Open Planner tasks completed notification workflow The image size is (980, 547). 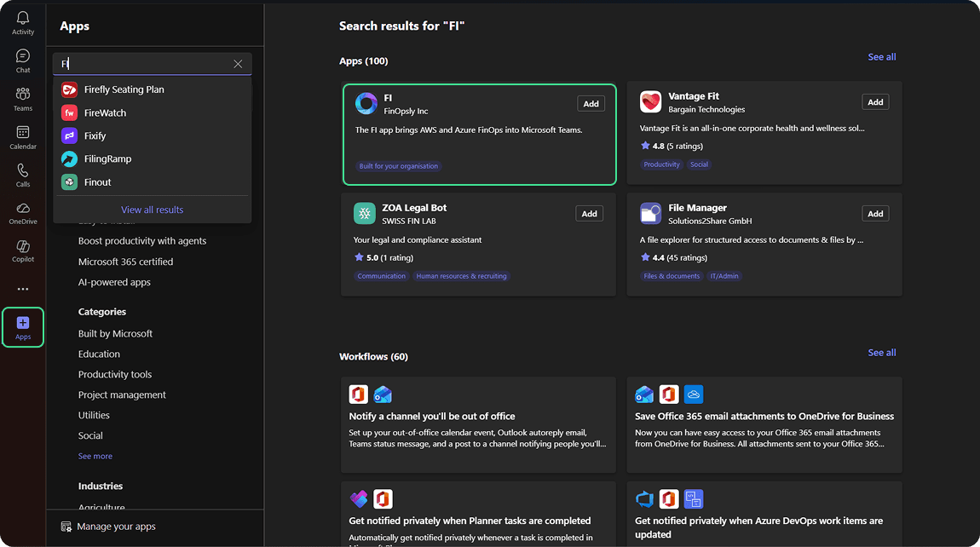pos(478,514)
